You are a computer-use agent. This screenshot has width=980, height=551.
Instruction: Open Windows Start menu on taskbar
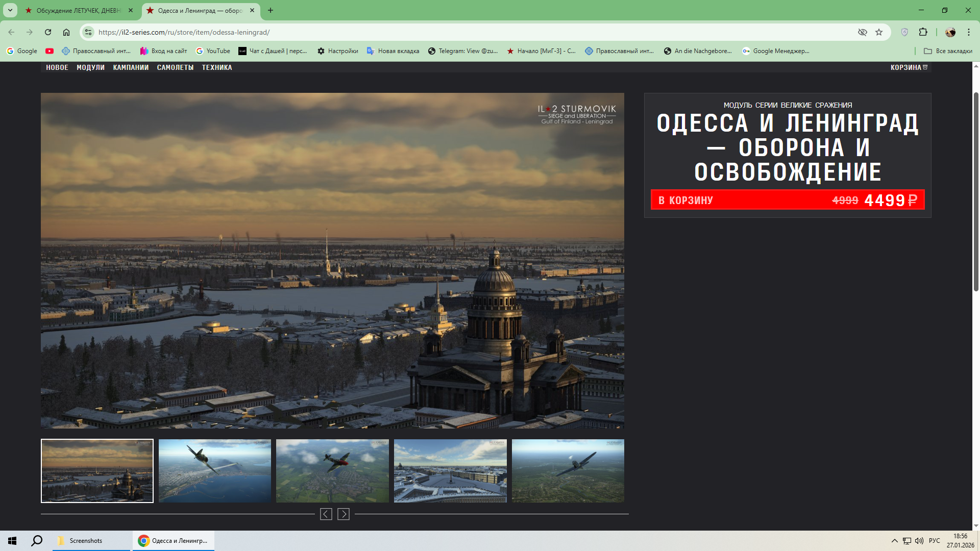[x=12, y=541]
